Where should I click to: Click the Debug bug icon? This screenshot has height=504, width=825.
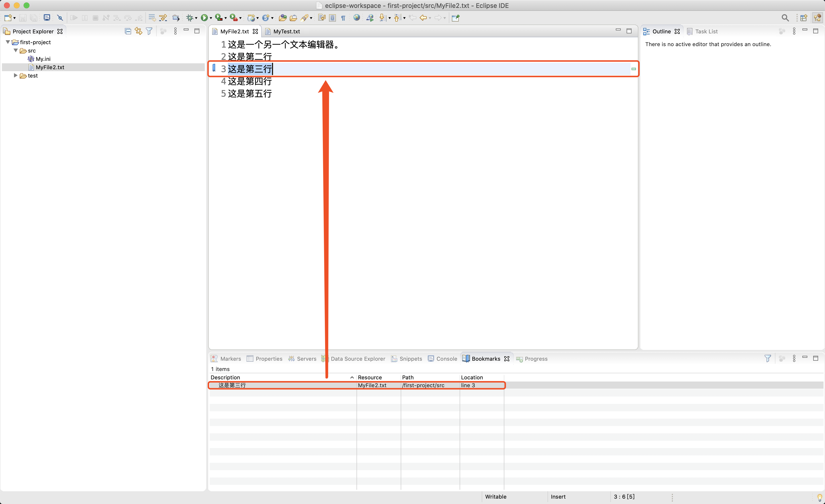[x=190, y=18]
